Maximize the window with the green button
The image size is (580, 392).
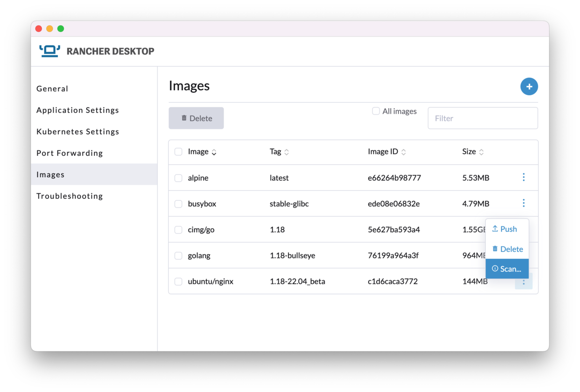(60, 28)
